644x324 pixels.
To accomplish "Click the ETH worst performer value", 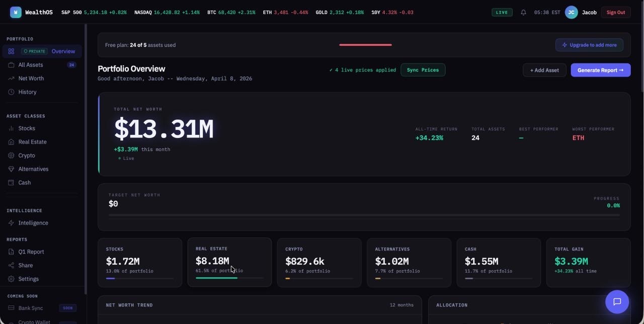I will [578, 138].
